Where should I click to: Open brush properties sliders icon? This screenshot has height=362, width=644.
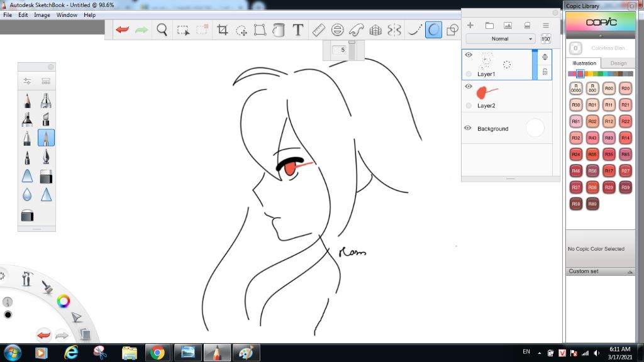[x=27, y=81]
